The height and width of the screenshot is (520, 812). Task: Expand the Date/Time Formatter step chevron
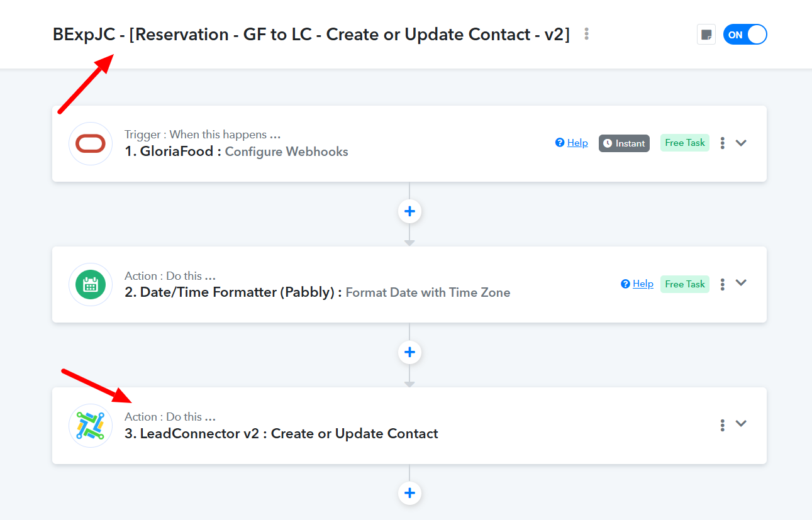click(x=741, y=283)
